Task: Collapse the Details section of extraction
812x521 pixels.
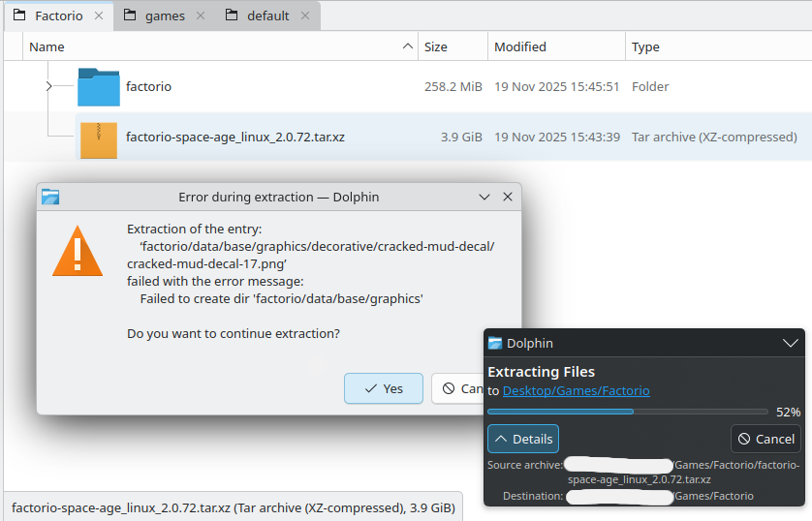Action: click(523, 439)
